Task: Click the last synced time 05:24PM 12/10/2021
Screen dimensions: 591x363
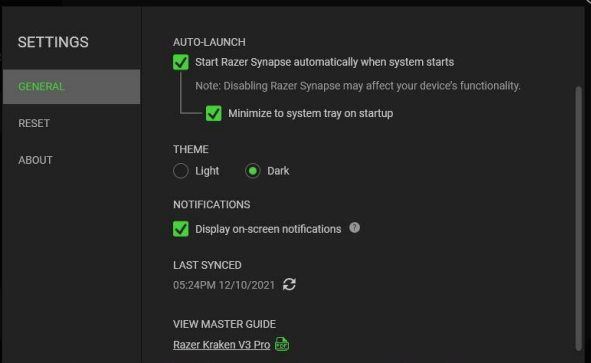Action: coord(224,285)
